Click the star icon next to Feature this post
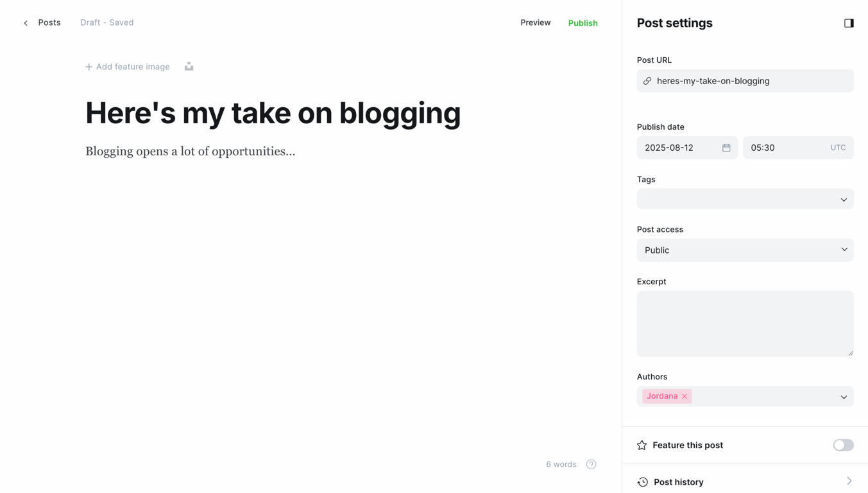 pyautogui.click(x=642, y=445)
